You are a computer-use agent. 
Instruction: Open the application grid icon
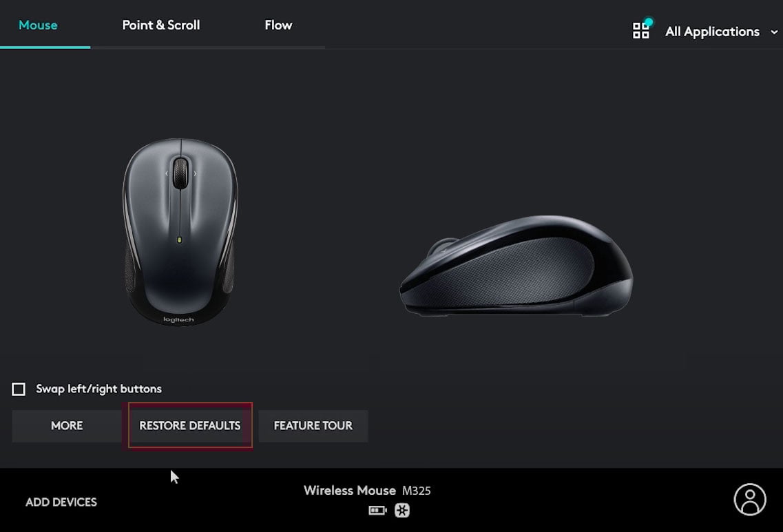640,31
